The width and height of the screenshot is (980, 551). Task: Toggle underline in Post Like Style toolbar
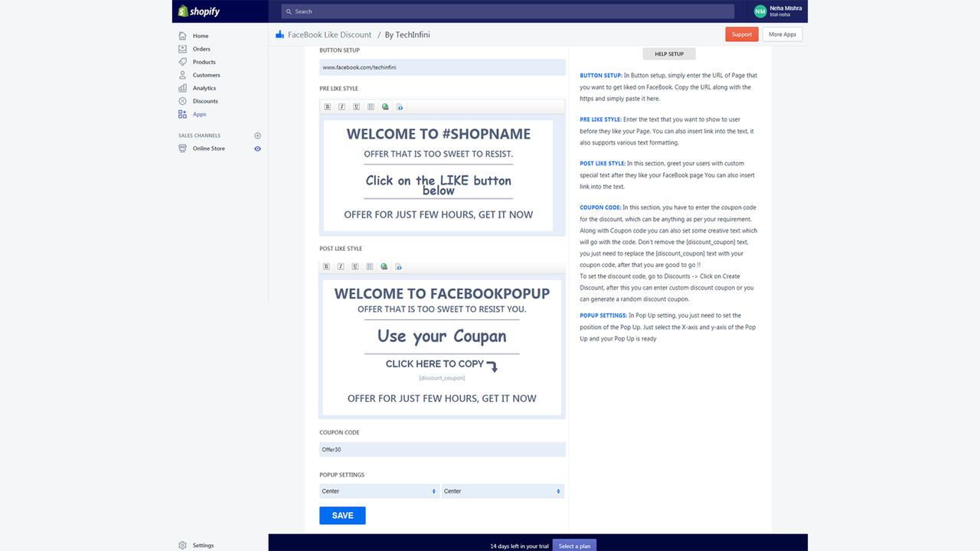pos(356,267)
